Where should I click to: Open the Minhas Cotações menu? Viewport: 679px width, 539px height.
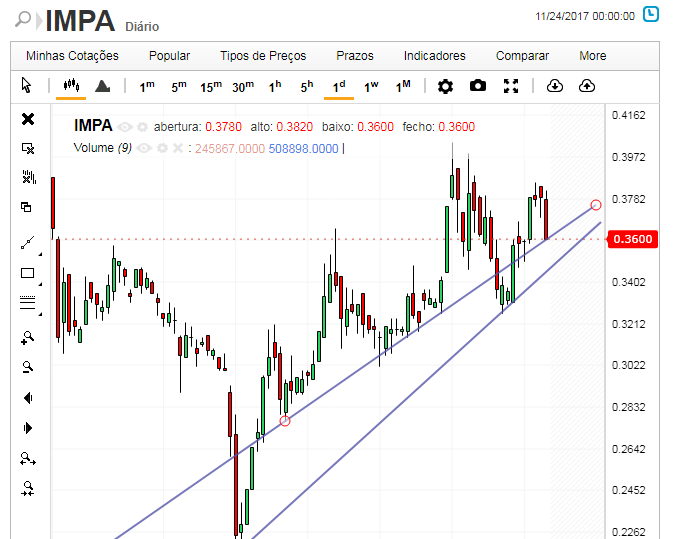tap(72, 56)
